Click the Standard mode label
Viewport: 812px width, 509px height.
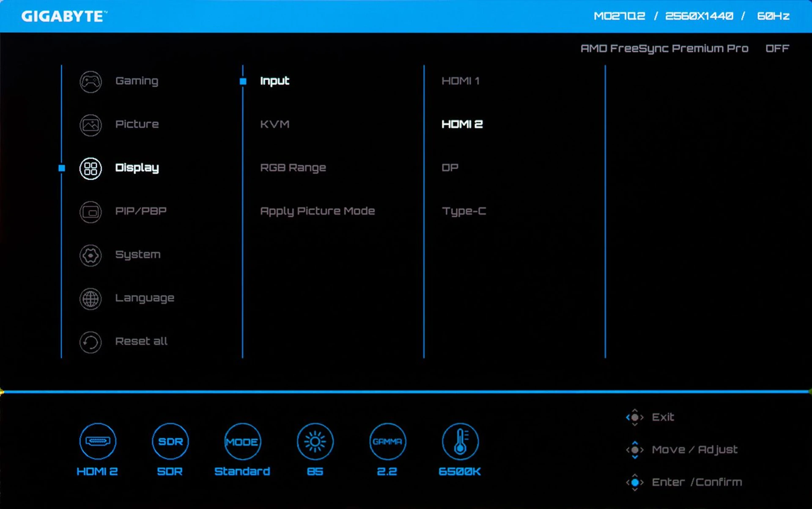(242, 471)
